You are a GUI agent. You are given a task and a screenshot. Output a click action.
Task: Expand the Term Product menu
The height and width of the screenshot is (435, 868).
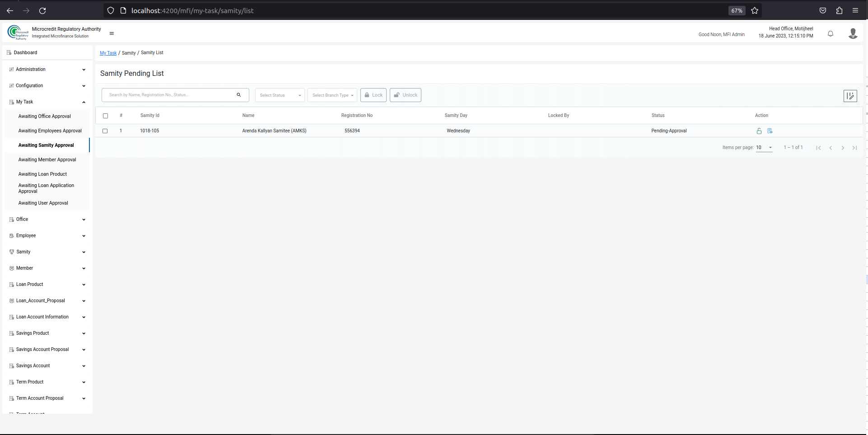pyautogui.click(x=47, y=382)
